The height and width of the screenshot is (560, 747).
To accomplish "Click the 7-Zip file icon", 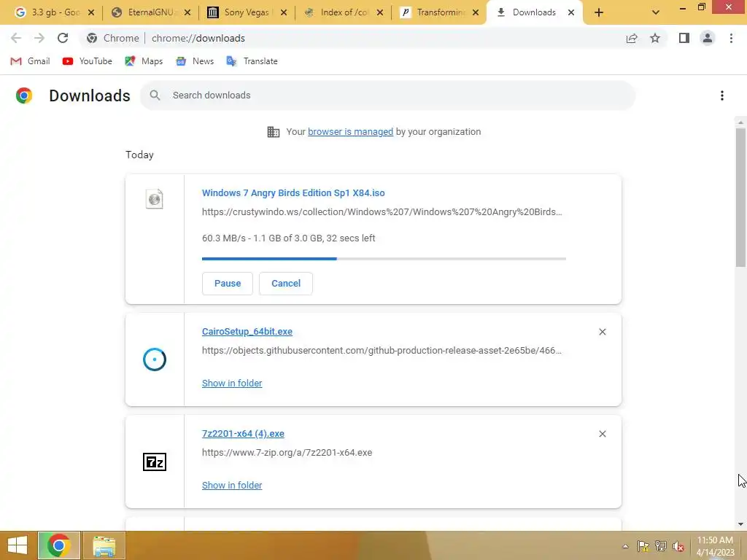I will (155, 462).
